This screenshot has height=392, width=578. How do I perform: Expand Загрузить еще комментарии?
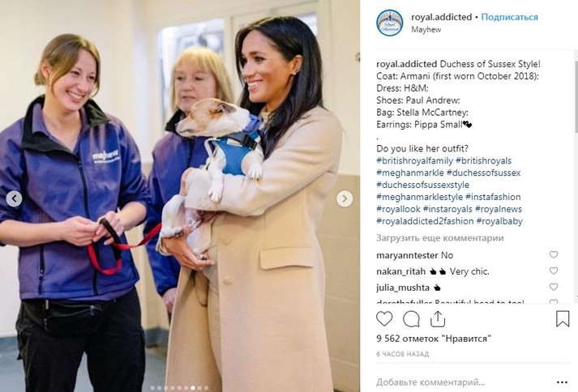439,238
